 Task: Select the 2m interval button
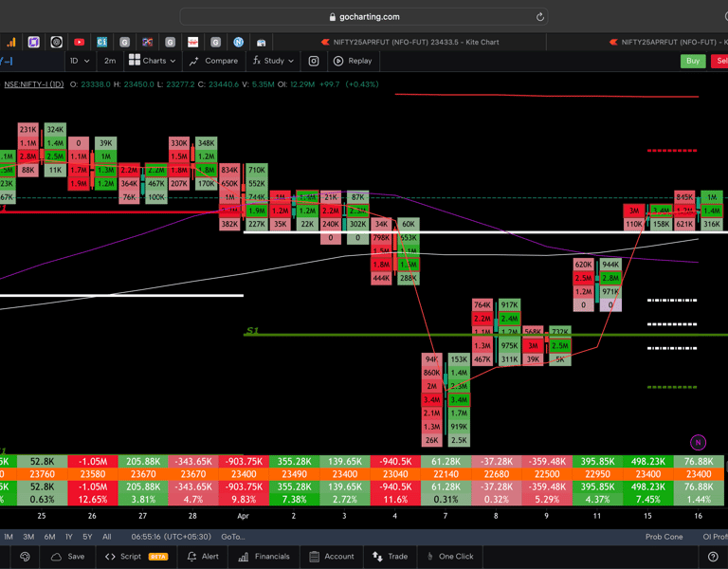coord(110,61)
